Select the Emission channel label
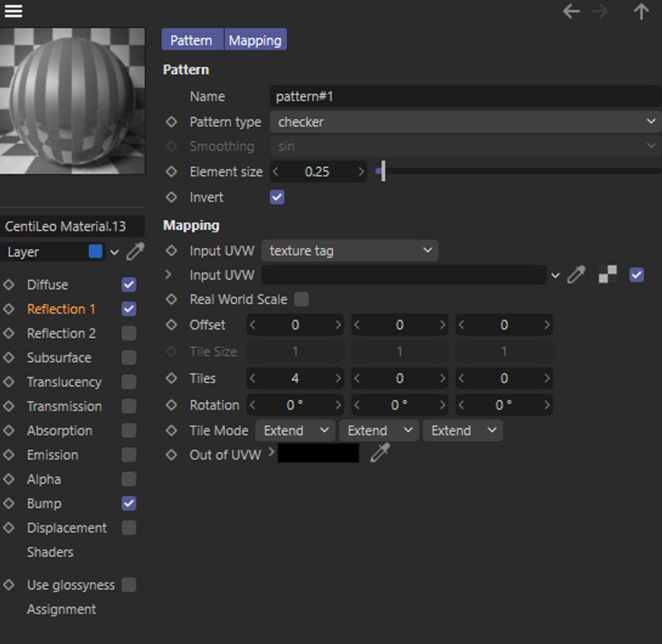 [x=52, y=455]
